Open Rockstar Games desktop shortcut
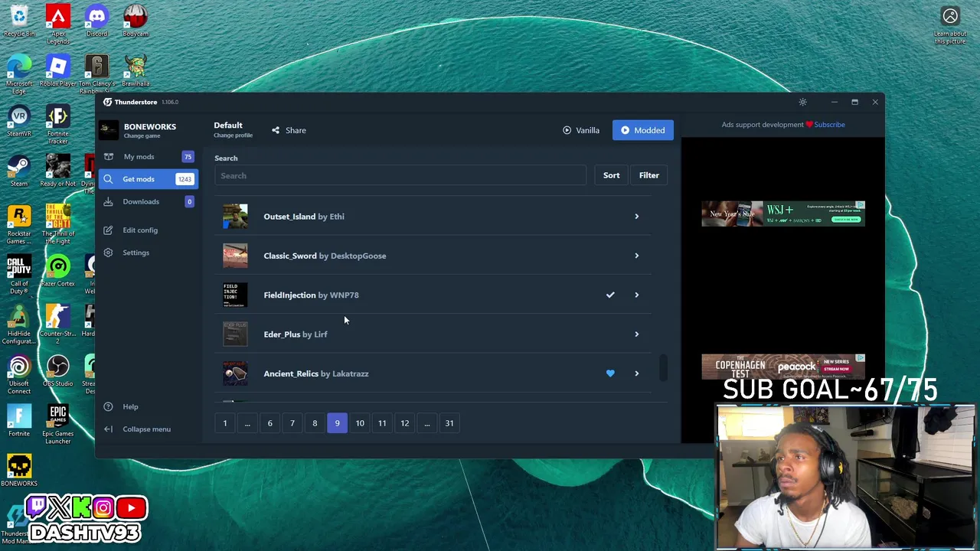This screenshot has height=551, width=980. [x=19, y=224]
